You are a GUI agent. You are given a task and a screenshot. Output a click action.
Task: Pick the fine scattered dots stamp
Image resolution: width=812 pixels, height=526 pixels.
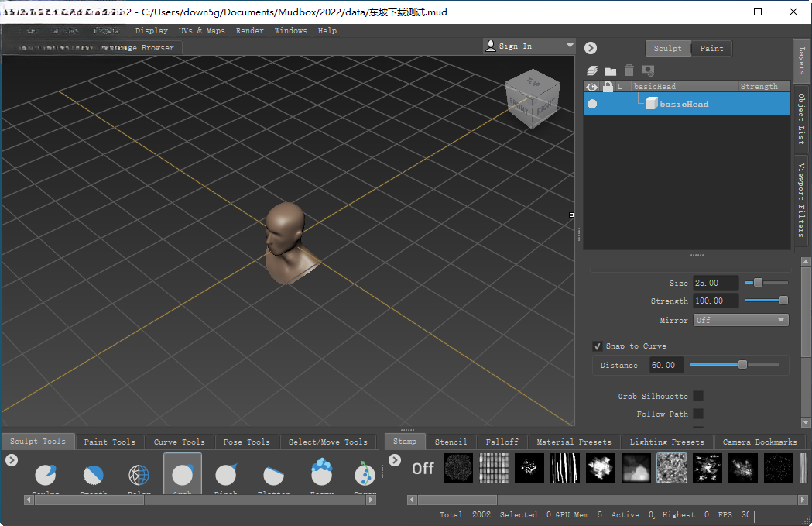(x=779, y=468)
